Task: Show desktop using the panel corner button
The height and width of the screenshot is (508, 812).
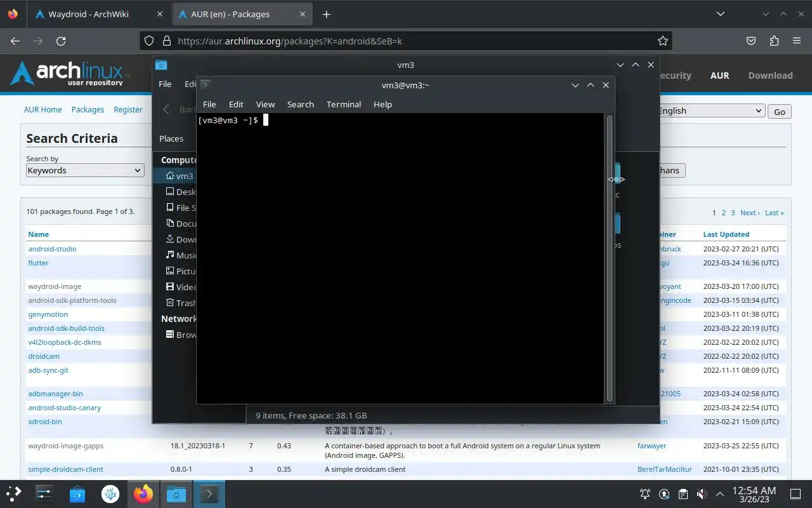Action: click(795, 493)
